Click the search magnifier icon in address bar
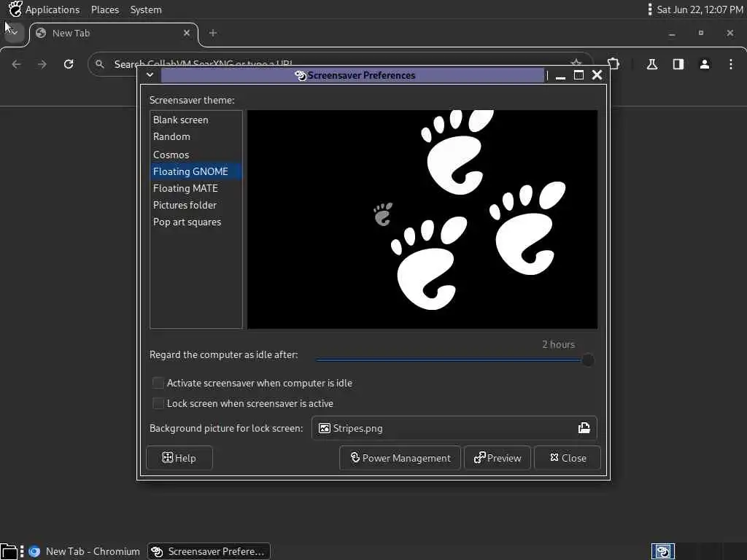 (99, 64)
